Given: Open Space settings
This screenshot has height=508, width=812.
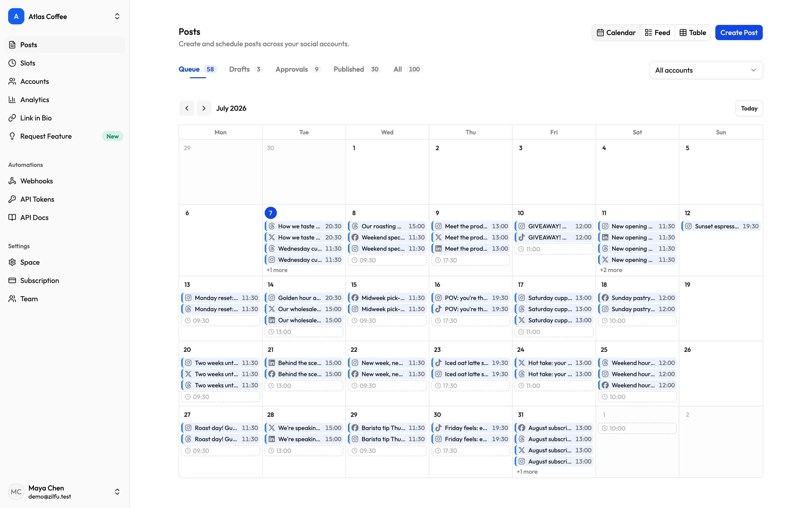Looking at the screenshot, I should tap(64, 262).
